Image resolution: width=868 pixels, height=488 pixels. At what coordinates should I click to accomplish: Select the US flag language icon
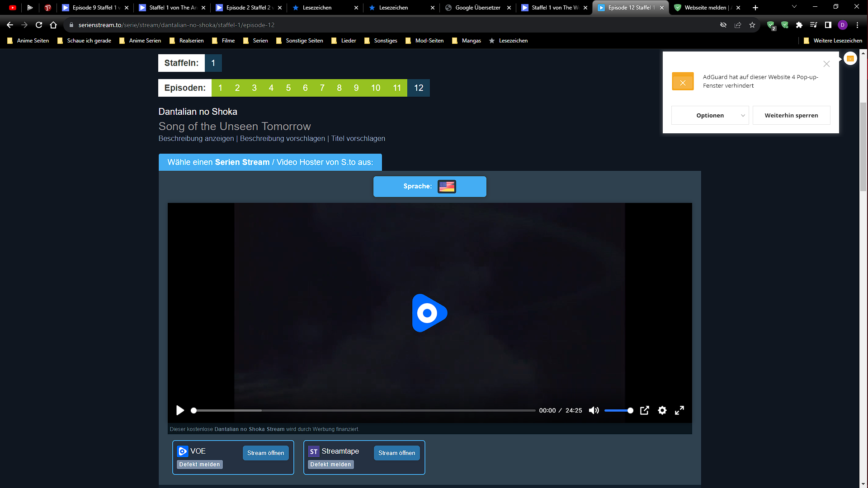447,187
